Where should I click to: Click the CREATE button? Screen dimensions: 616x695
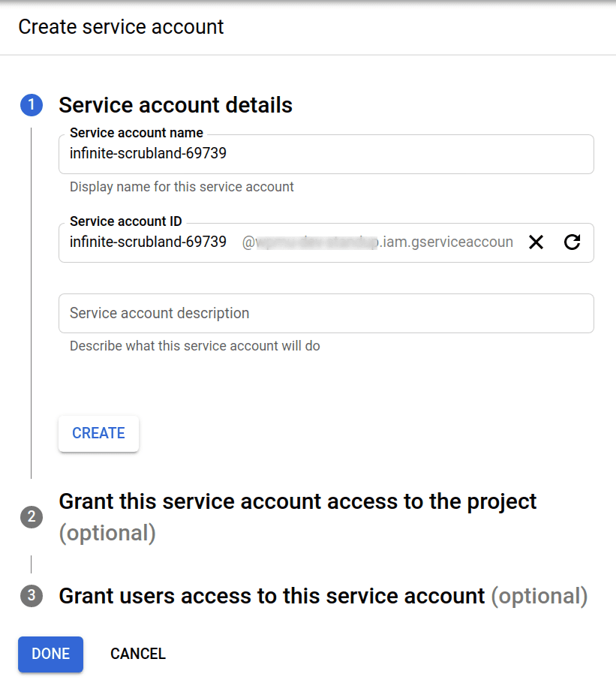98,433
